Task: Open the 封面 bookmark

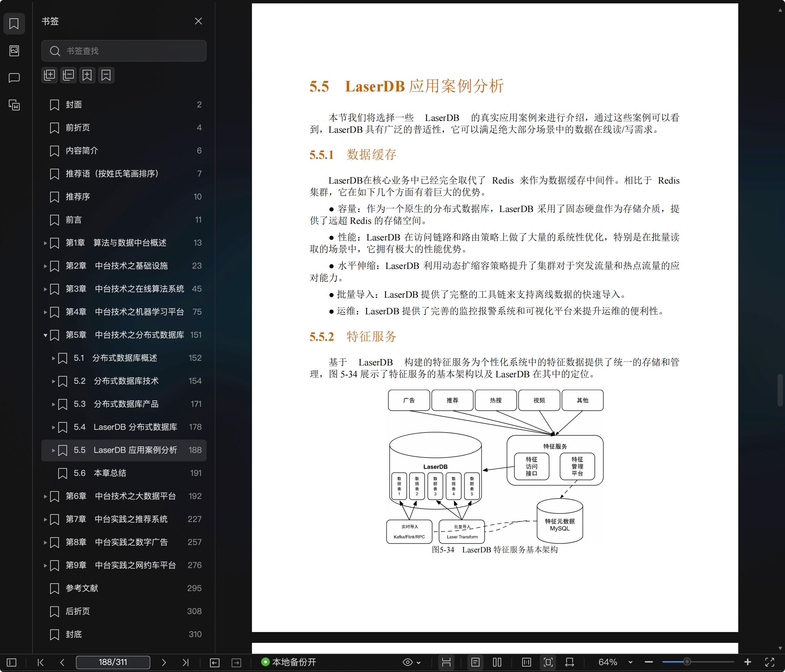Action: pyautogui.click(x=124, y=105)
